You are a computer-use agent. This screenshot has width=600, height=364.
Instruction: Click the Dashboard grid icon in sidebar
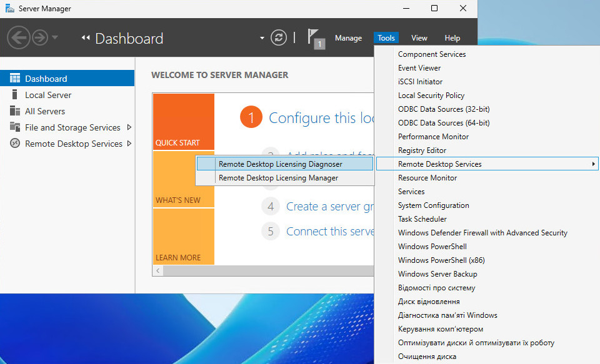point(15,79)
